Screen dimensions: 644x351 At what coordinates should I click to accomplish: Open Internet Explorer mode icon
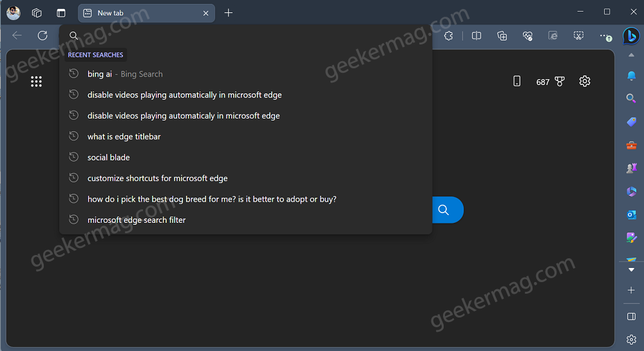tap(553, 35)
